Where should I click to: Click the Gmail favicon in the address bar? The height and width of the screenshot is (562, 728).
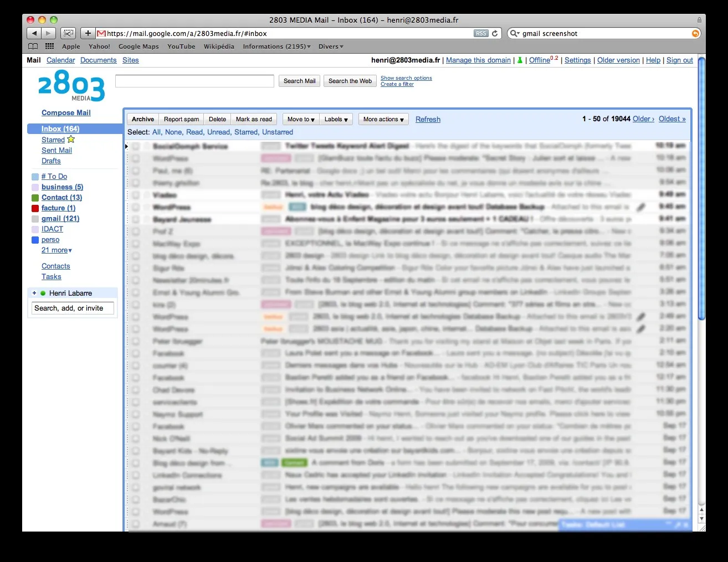pyautogui.click(x=101, y=33)
